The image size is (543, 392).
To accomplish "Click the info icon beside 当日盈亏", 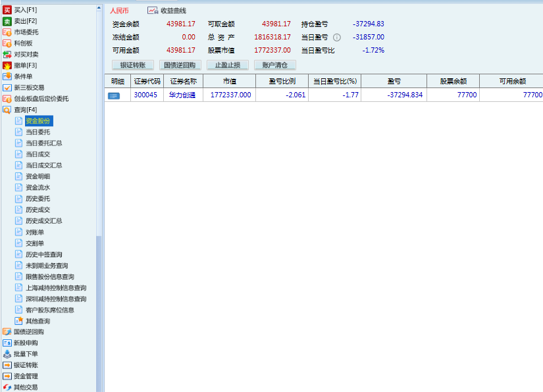I will coord(336,37).
